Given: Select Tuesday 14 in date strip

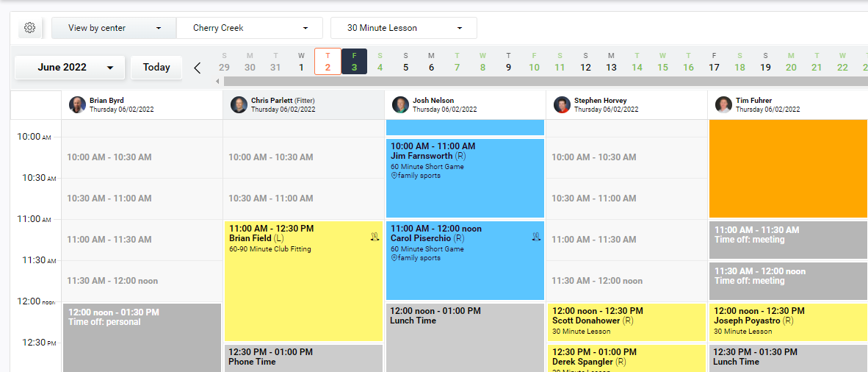Looking at the screenshot, I should pyautogui.click(x=637, y=62).
